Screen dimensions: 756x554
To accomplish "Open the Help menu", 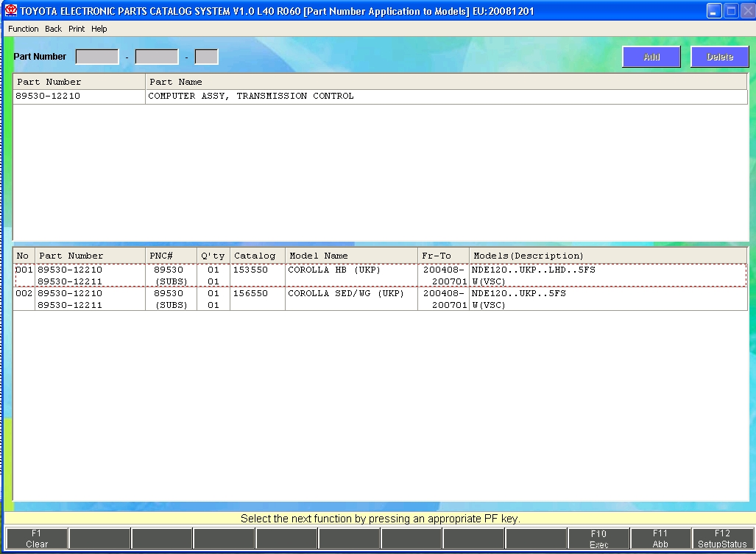I will 99,29.
